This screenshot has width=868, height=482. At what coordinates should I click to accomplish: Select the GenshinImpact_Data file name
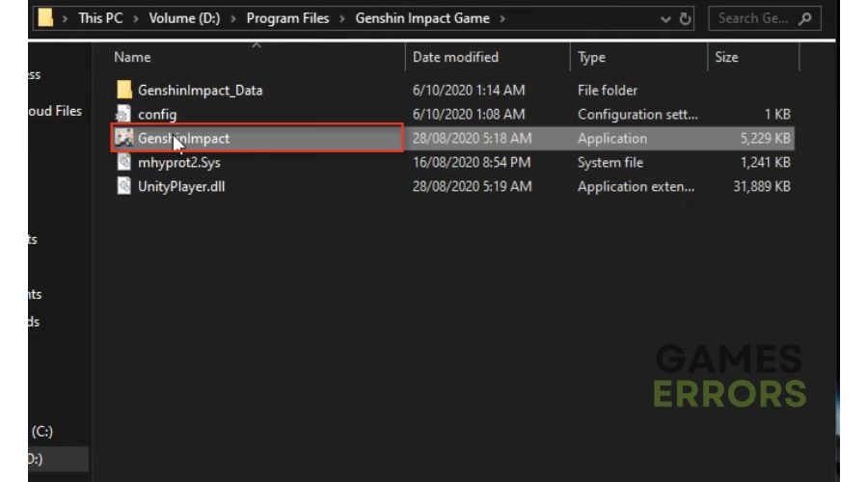pos(200,91)
